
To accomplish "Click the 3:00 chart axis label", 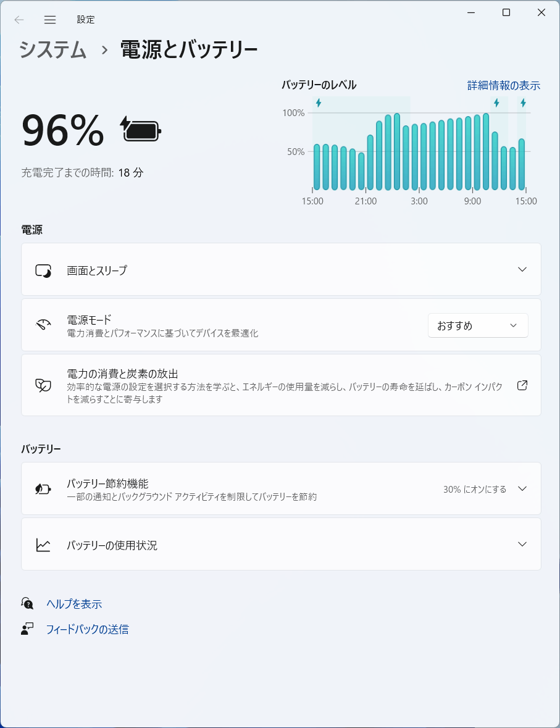I will (419, 201).
